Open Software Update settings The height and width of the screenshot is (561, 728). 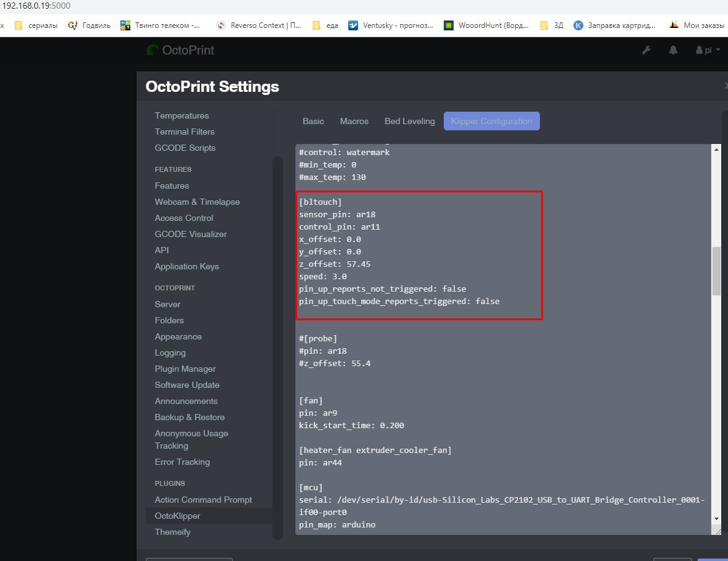pos(187,385)
